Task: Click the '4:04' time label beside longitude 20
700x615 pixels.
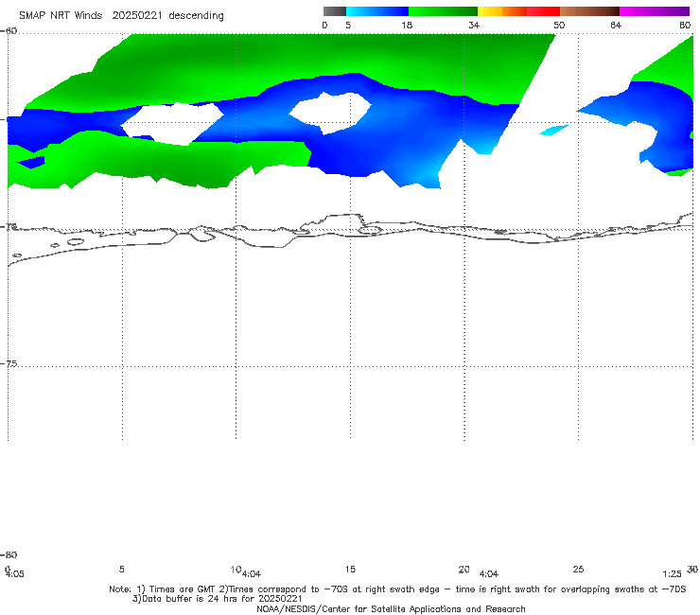Action: click(x=489, y=574)
